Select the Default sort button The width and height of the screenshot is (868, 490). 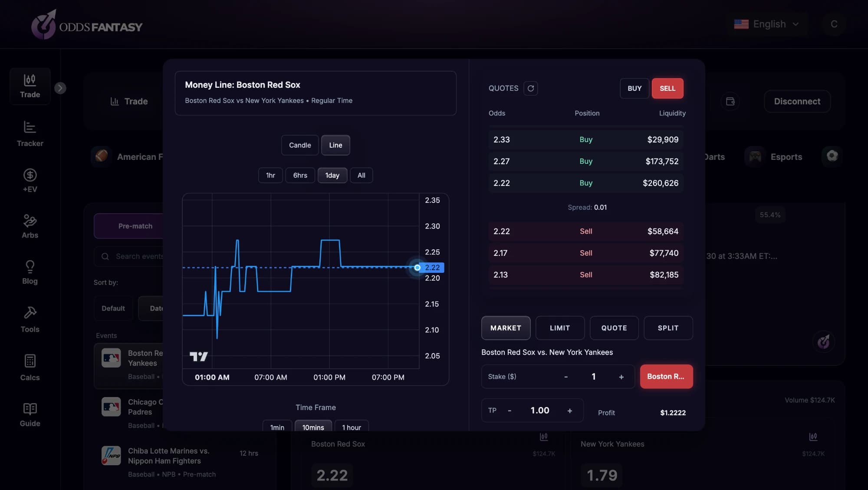(x=113, y=308)
